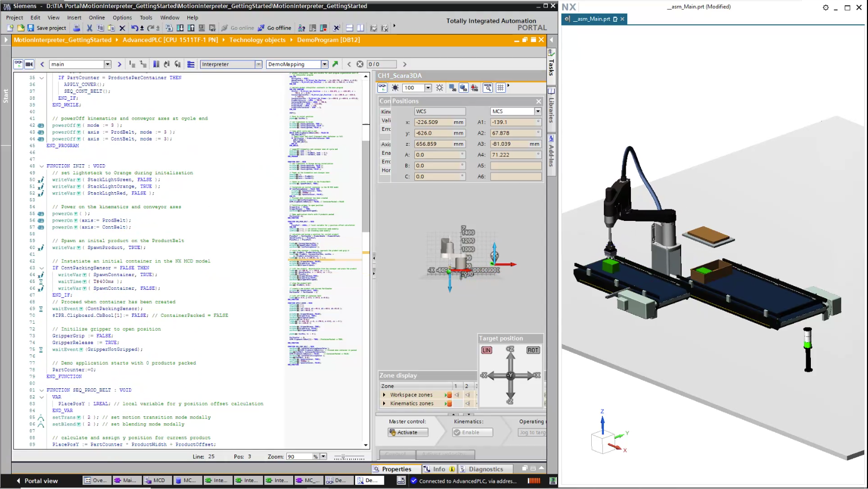Switch to 3D view in the CH1_Scara3DA panel

click(x=463, y=88)
